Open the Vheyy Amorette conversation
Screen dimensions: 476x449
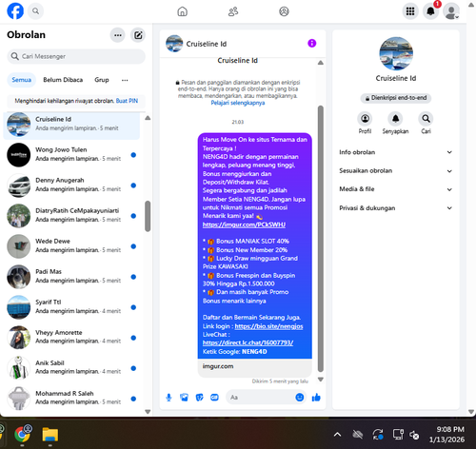pyautogui.click(x=71, y=338)
